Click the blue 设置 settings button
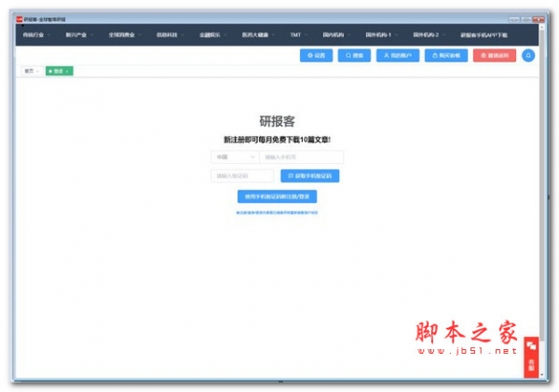 pos(316,56)
